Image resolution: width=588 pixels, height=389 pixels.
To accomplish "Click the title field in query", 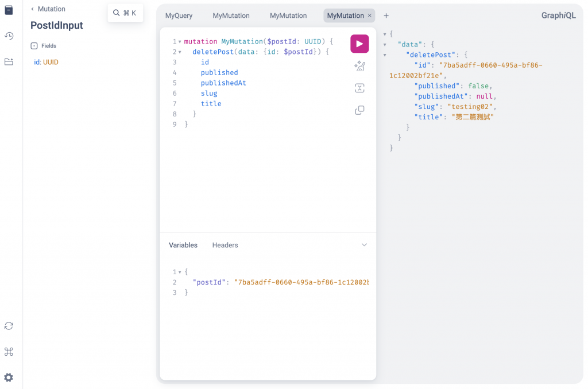I will point(211,104).
